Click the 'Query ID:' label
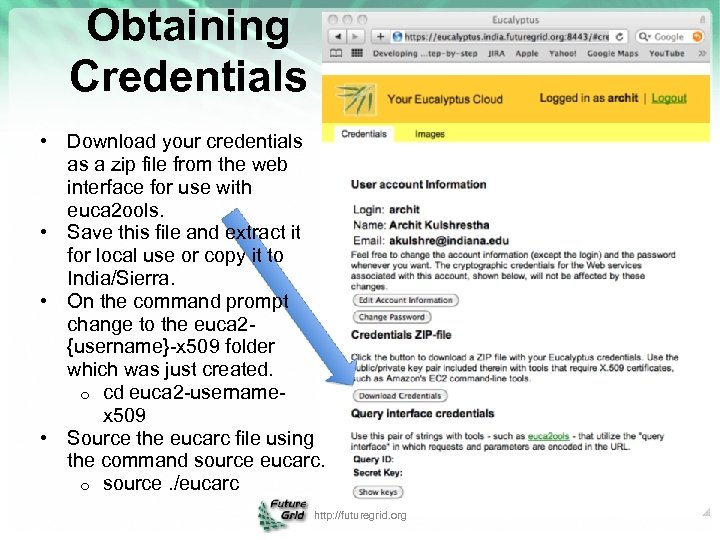Image resolution: width=720 pixels, height=540 pixels. coord(373,459)
